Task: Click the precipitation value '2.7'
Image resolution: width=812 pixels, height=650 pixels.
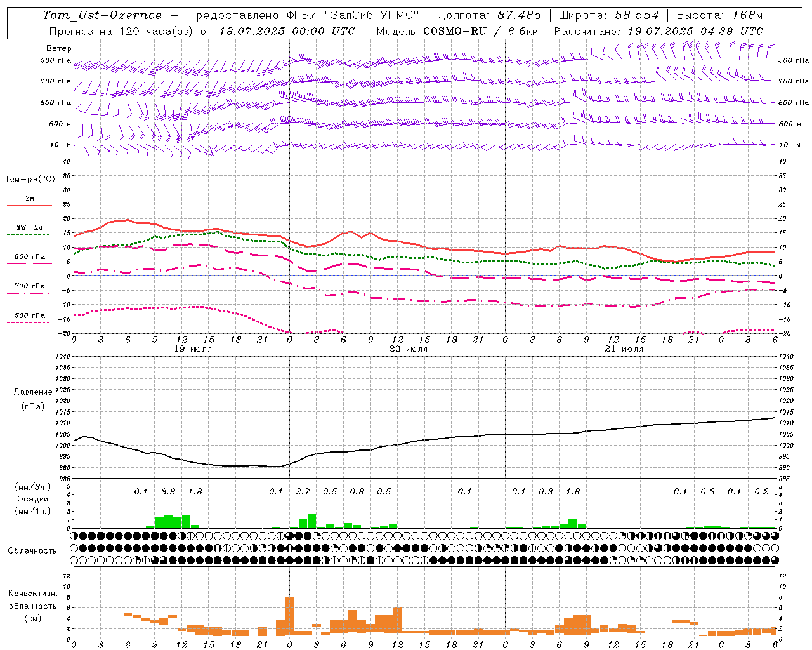Action: (303, 491)
